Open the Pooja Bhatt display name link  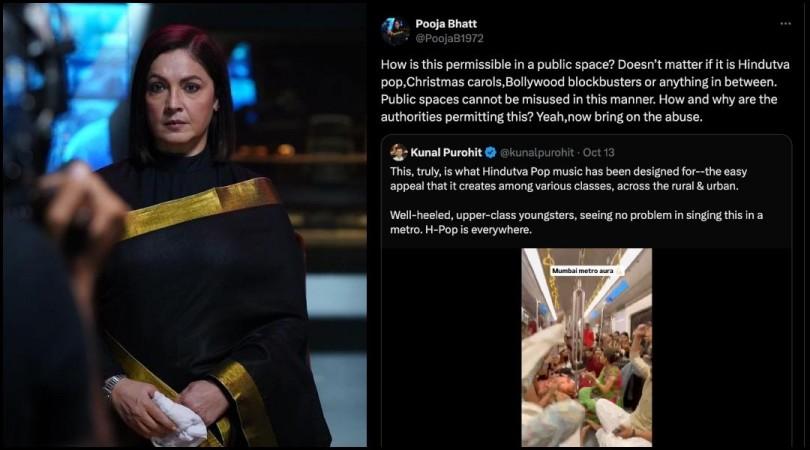(446, 24)
